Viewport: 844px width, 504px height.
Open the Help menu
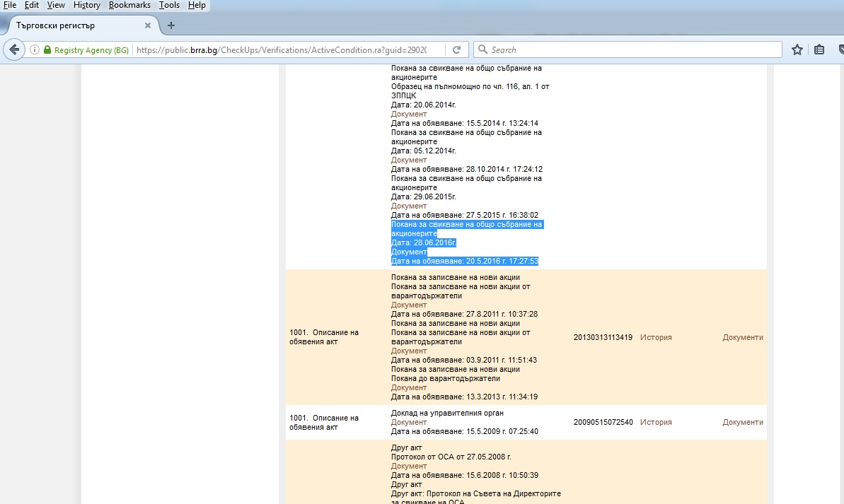point(197,5)
